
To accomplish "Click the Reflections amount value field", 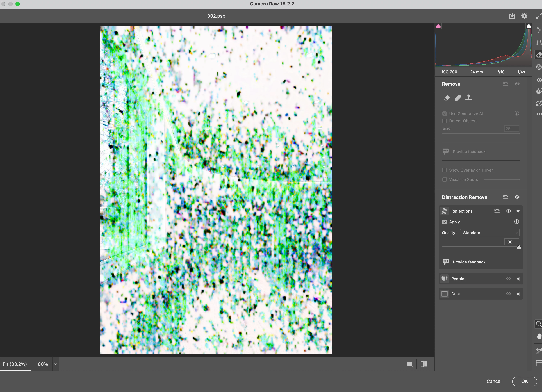I will (511, 242).
